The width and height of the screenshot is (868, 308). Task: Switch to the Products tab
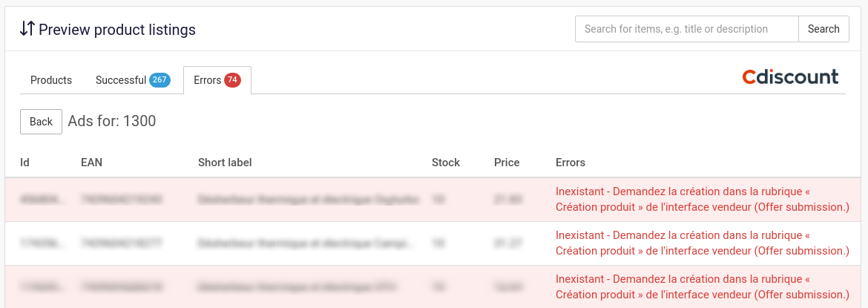point(51,80)
